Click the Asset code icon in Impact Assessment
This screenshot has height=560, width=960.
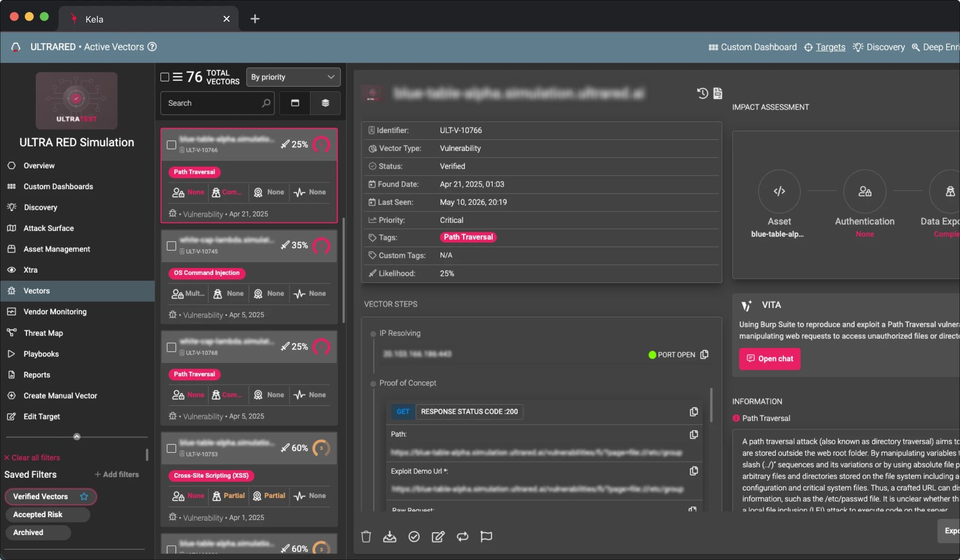(x=779, y=191)
